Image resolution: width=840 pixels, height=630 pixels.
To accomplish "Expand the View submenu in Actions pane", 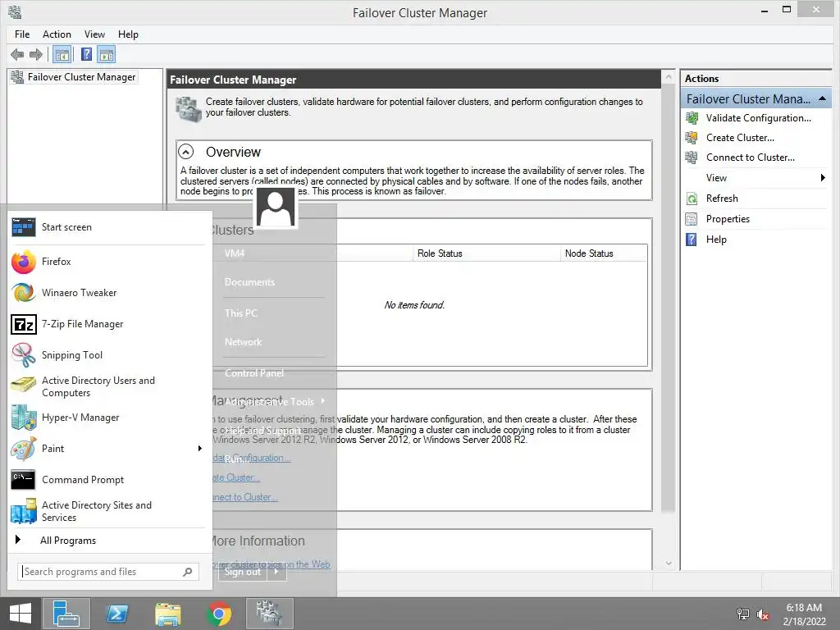I will click(x=823, y=178).
